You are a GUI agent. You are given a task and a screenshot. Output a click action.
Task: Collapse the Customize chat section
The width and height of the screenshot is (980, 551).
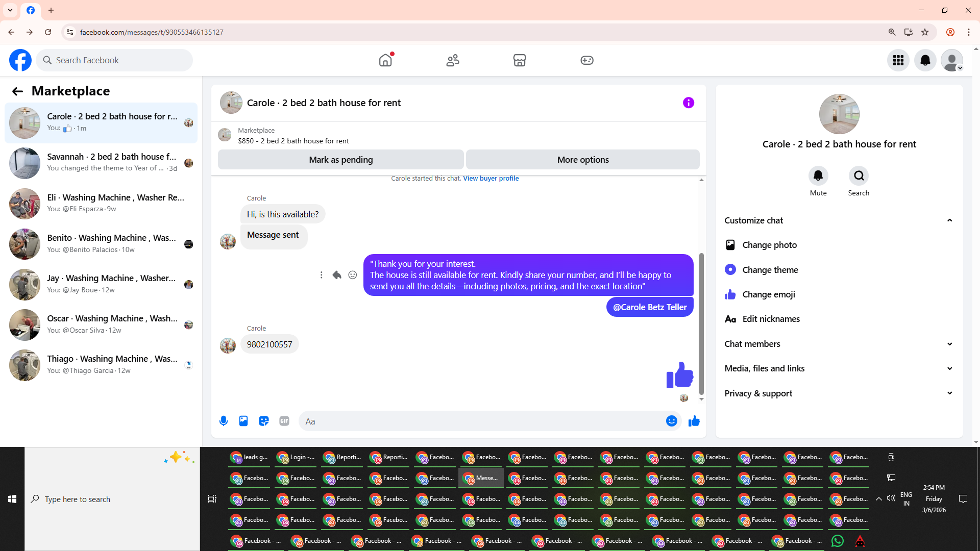click(949, 220)
